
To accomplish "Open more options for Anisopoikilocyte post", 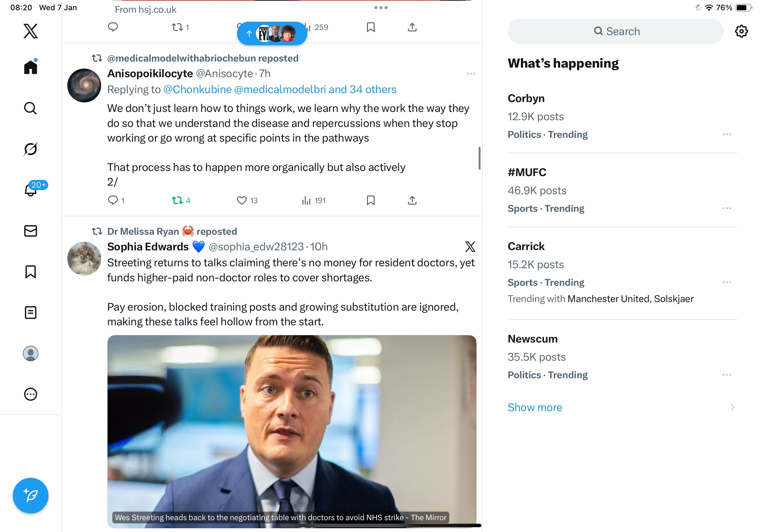I will pyautogui.click(x=471, y=74).
